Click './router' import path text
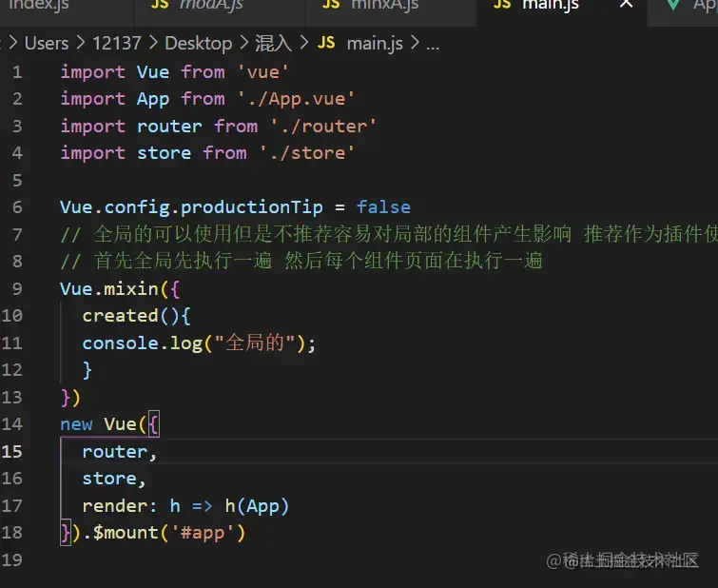Viewport: 718px width, 588px height. coord(323,127)
